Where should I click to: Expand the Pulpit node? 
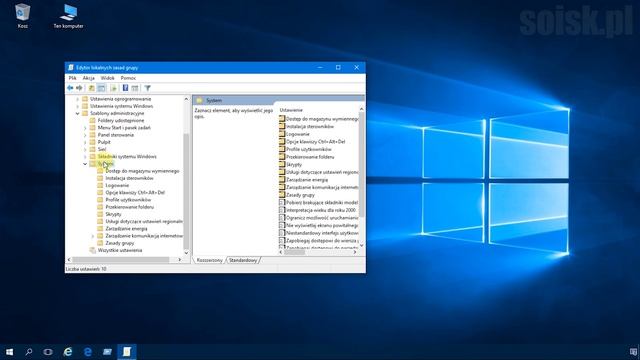tap(85, 142)
